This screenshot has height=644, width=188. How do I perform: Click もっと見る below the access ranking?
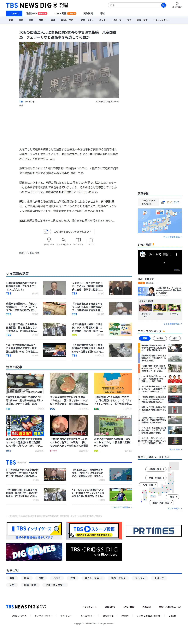[176, 449]
